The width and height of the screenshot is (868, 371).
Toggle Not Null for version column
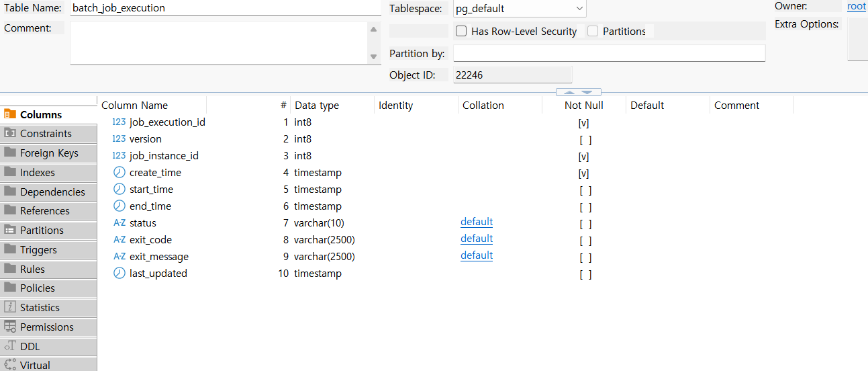(x=585, y=140)
